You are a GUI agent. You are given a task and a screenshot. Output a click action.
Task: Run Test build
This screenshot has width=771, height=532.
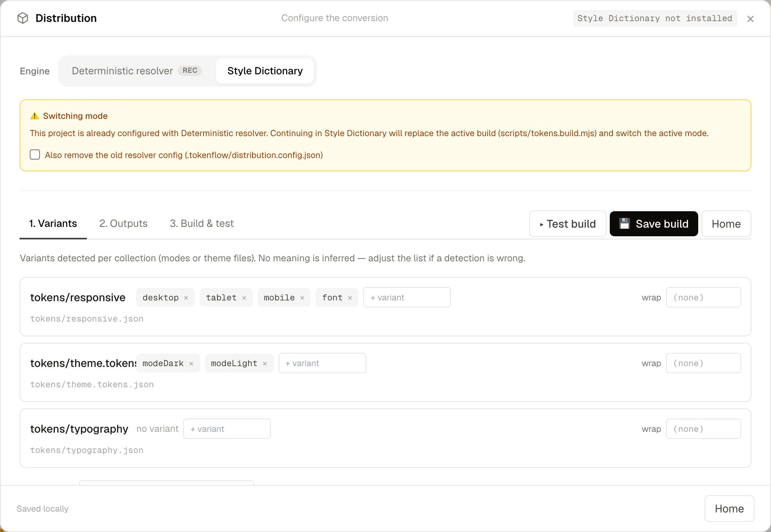[568, 224]
